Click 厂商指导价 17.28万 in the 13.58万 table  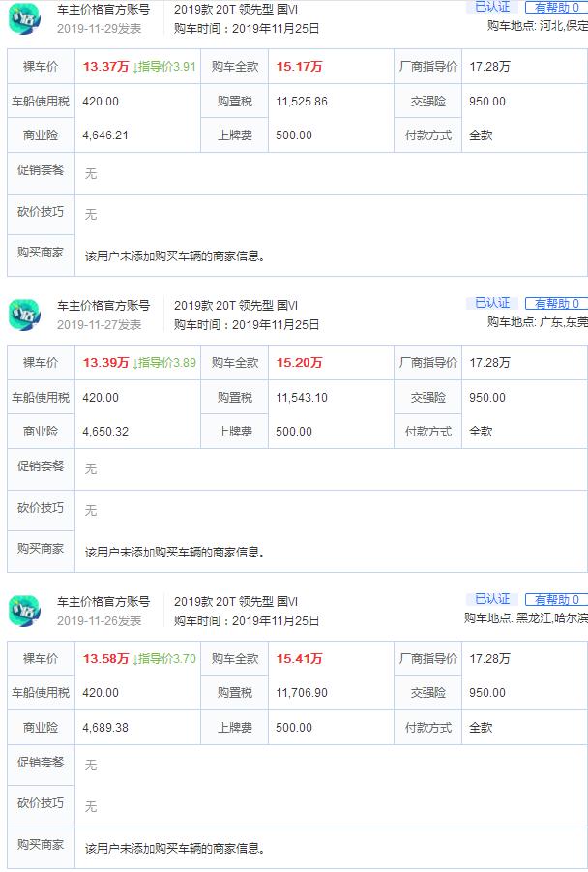(489, 658)
